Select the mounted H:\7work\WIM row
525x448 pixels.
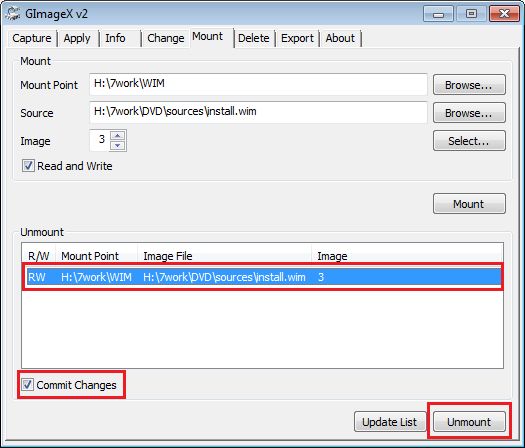click(264, 277)
